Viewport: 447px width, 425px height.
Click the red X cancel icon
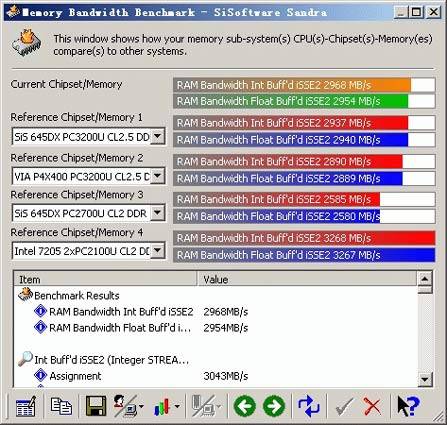(372, 406)
